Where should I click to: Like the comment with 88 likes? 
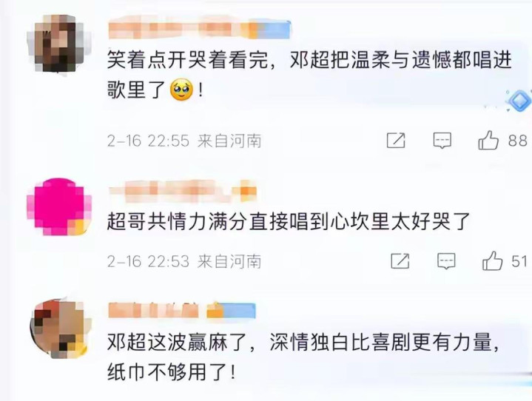click(488, 140)
